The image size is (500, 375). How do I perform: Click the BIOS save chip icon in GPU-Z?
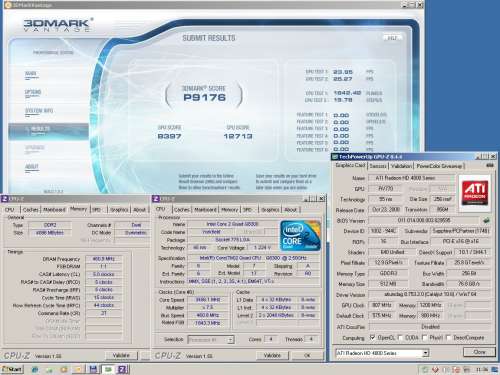[486, 220]
